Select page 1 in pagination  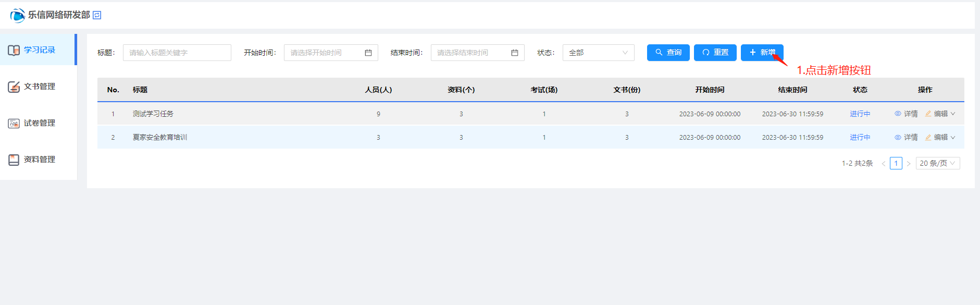pos(896,163)
